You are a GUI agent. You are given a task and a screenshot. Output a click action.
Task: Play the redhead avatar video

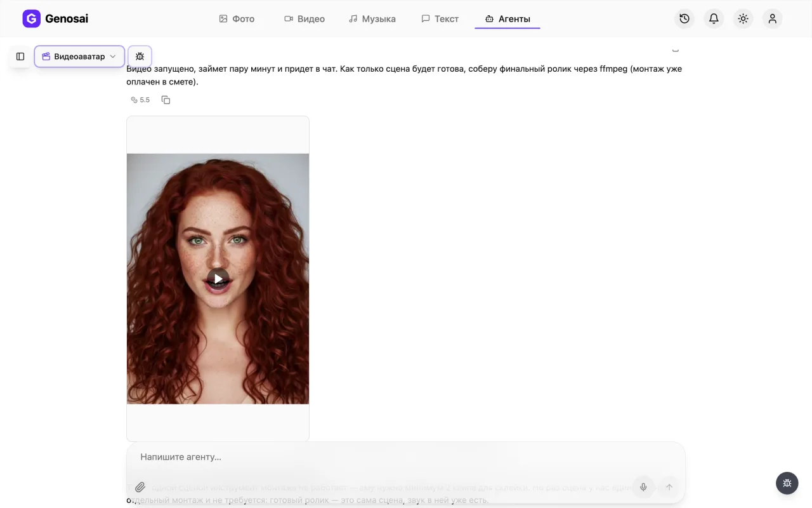pos(218,279)
